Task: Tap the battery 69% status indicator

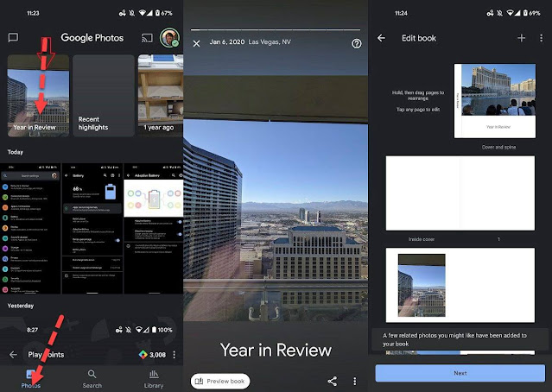Action: point(531,13)
